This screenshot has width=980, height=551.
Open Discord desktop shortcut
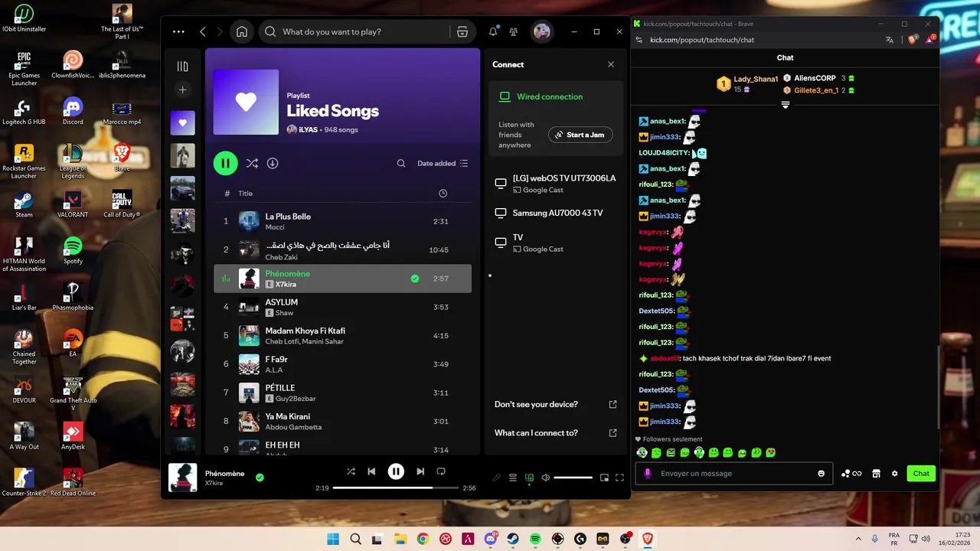click(x=73, y=111)
